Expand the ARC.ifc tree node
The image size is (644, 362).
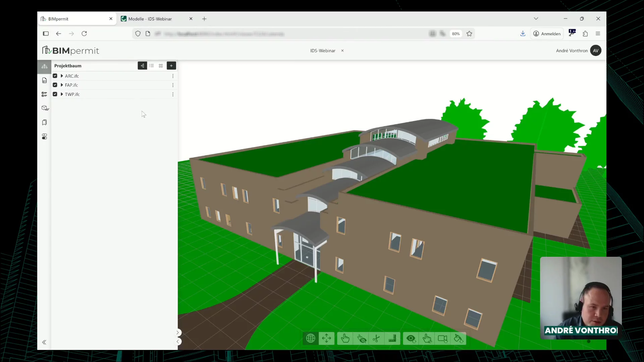coord(62,76)
